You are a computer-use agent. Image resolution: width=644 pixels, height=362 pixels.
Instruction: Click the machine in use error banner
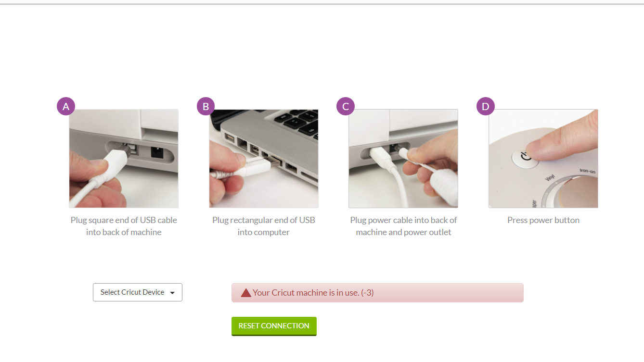377,293
